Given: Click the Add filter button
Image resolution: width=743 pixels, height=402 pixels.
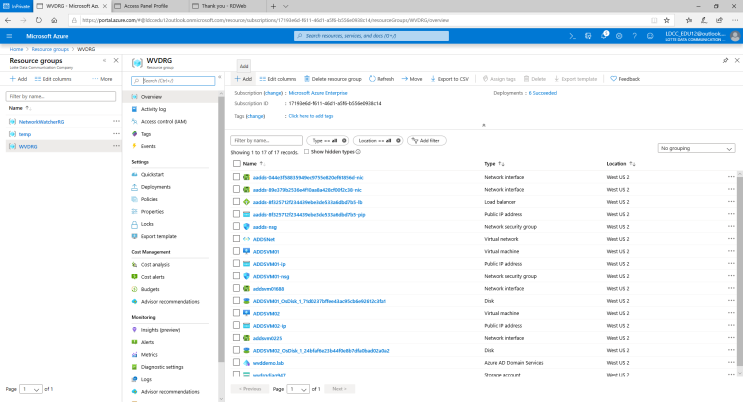Looking at the screenshot, I should tap(423, 141).
